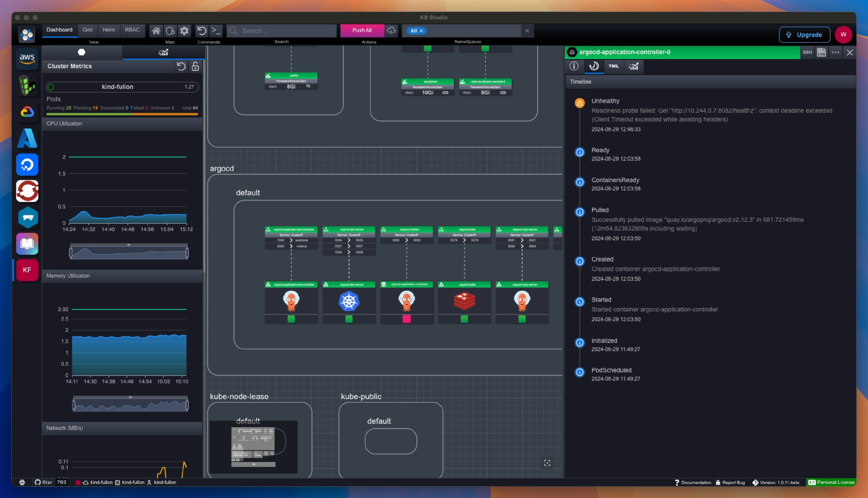The image size is (868, 498).
Task: Switch to the pod Timeline history tab
Action: tap(594, 66)
